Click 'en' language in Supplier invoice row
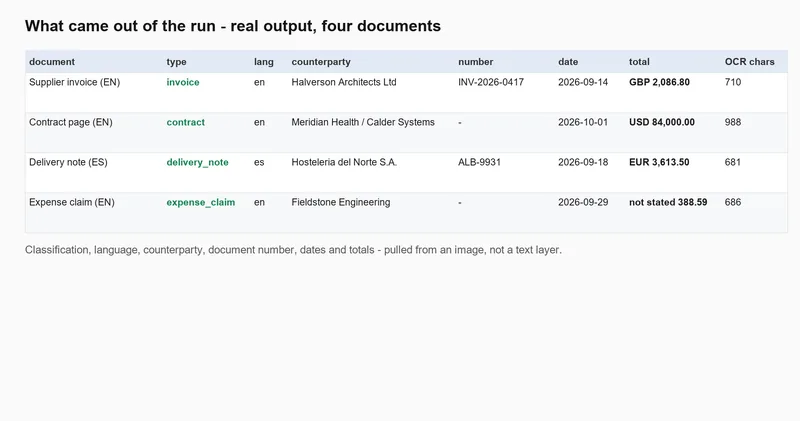 pyautogui.click(x=259, y=82)
